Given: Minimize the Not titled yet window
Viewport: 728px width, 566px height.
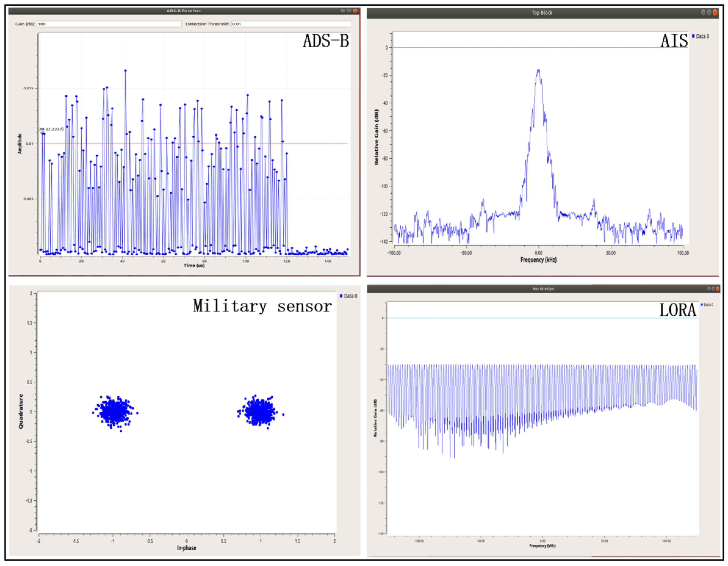Looking at the screenshot, I should click(709, 289).
